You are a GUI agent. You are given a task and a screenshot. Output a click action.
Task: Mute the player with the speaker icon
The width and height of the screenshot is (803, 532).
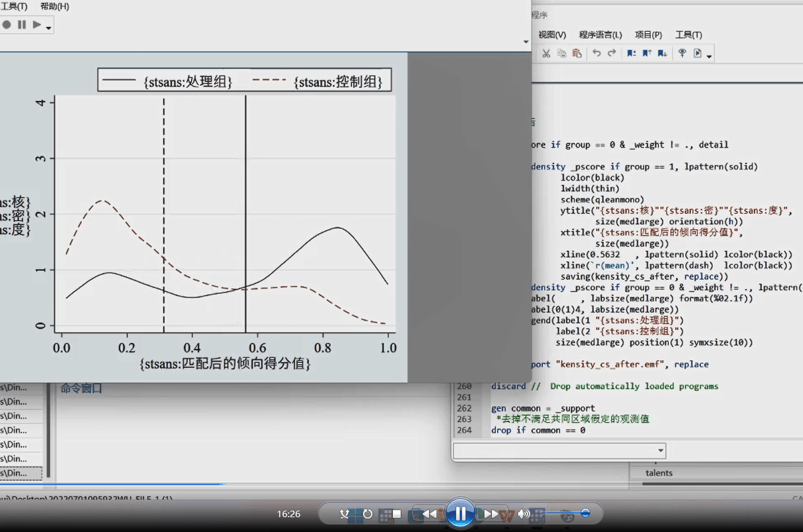pyautogui.click(x=523, y=514)
